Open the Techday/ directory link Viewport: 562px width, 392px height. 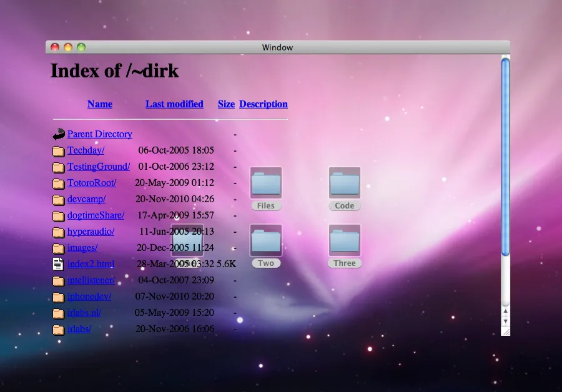[x=86, y=150]
